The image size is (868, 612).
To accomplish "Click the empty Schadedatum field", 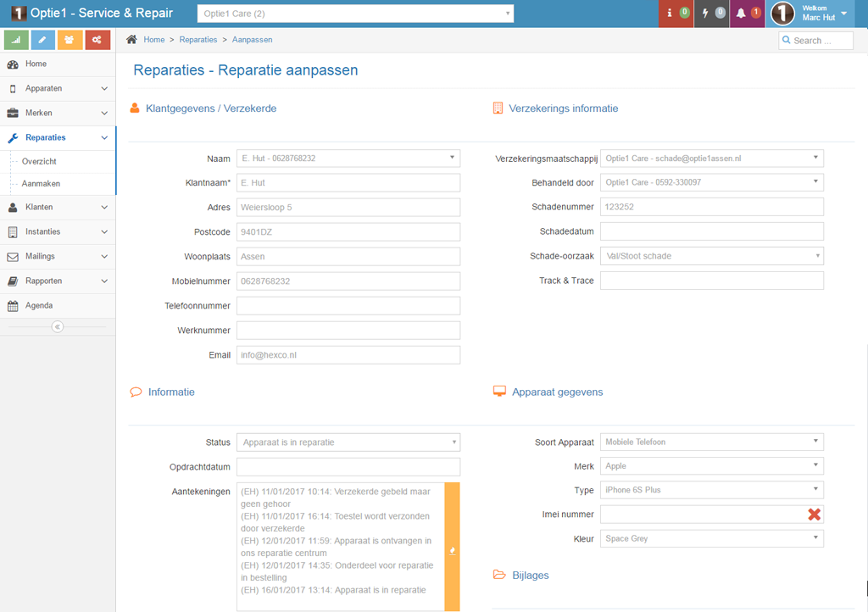I will (712, 231).
